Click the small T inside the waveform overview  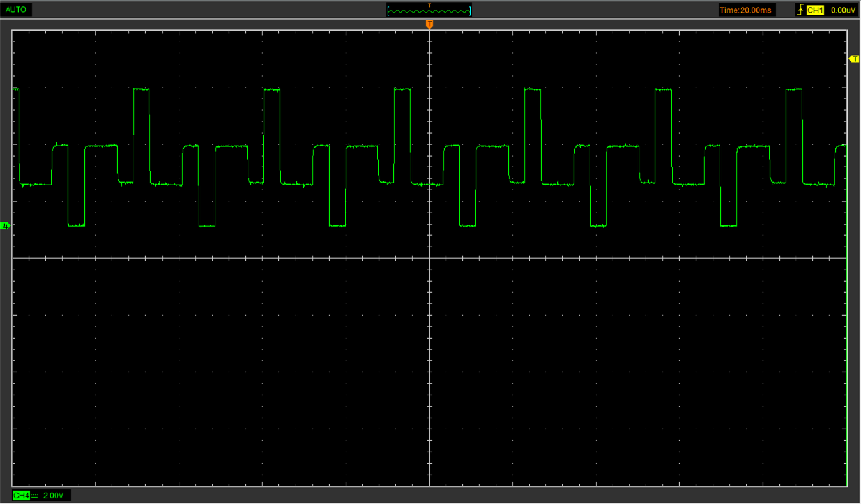click(x=429, y=6)
